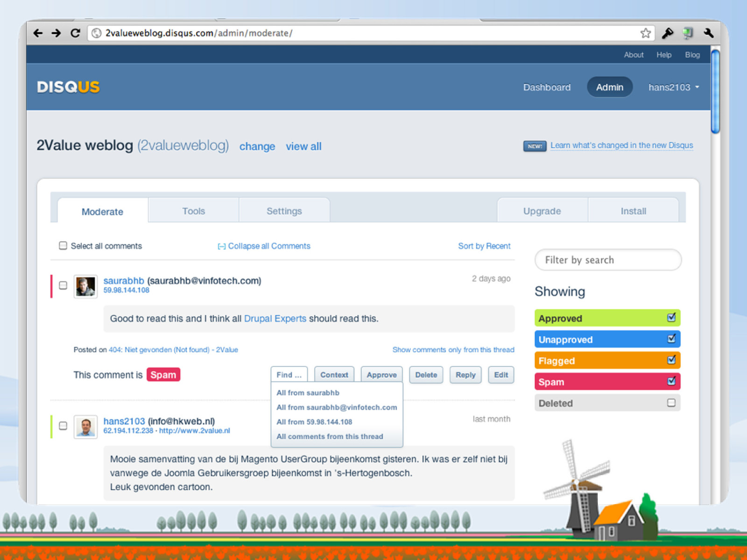Viewport: 747px width, 560px height.
Task: Go forward with the browser forward arrow
Action: 56,33
